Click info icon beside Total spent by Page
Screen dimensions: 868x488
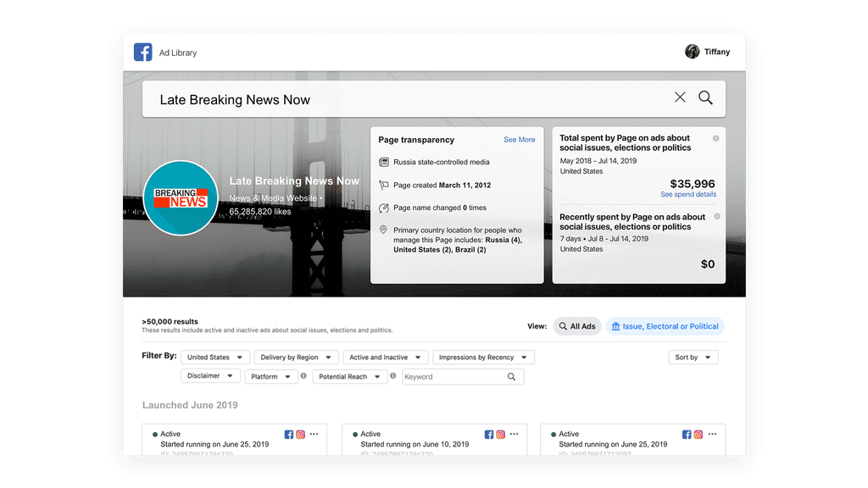pyautogui.click(x=716, y=138)
